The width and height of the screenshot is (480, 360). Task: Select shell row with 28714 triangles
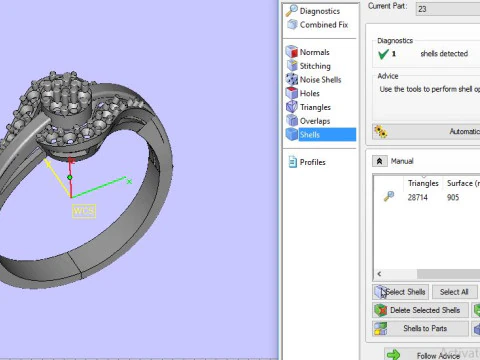click(x=427, y=197)
